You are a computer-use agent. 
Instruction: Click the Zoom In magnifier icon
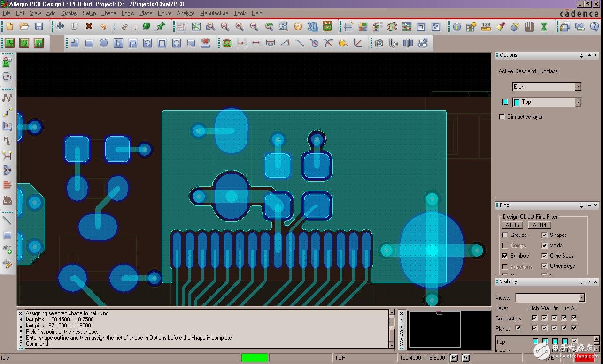click(x=240, y=27)
